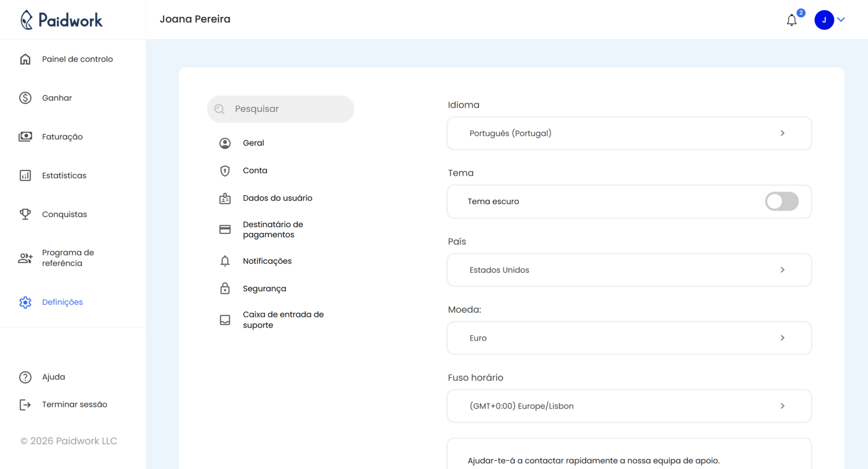The image size is (868, 469).
Task: Click inside the Pesquisar search field
Action: tap(280, 109)
